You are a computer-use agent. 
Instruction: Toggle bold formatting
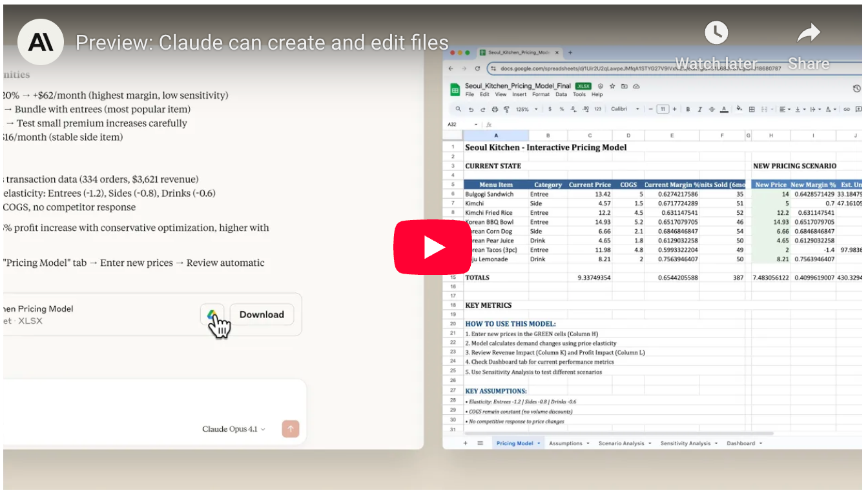point(688,109)
